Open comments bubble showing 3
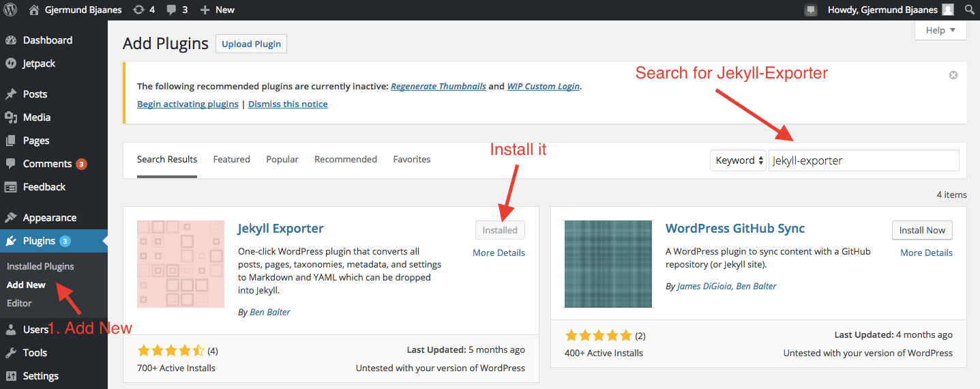This screenshot has height=389, width=980. point(171,10)
